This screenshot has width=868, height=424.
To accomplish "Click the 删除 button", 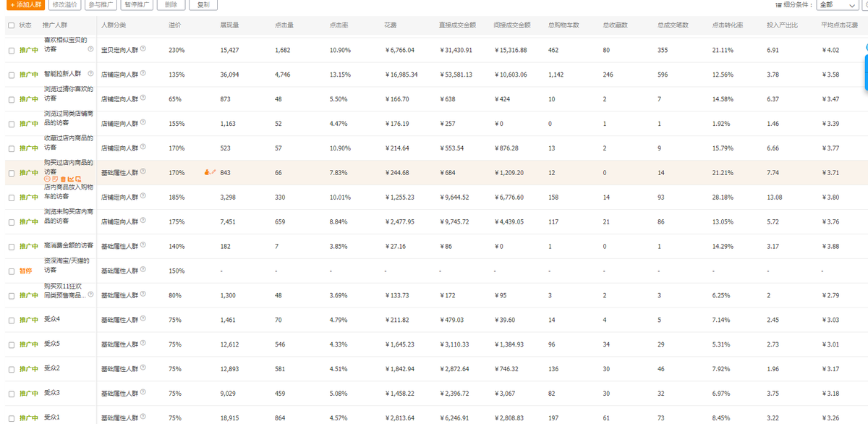I will [171, 4].
